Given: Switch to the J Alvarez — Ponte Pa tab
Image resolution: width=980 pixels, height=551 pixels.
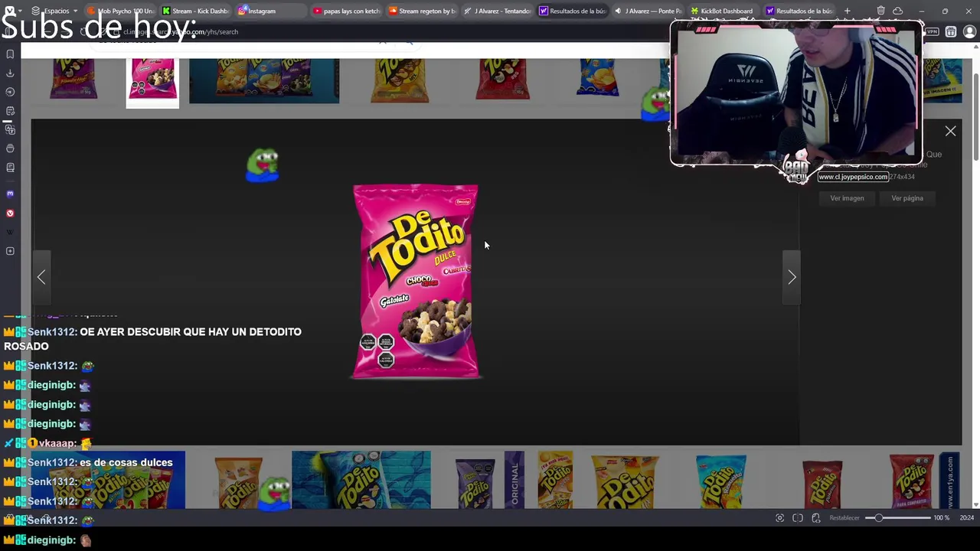Looking at the screenshot, I should click(647, 11).
